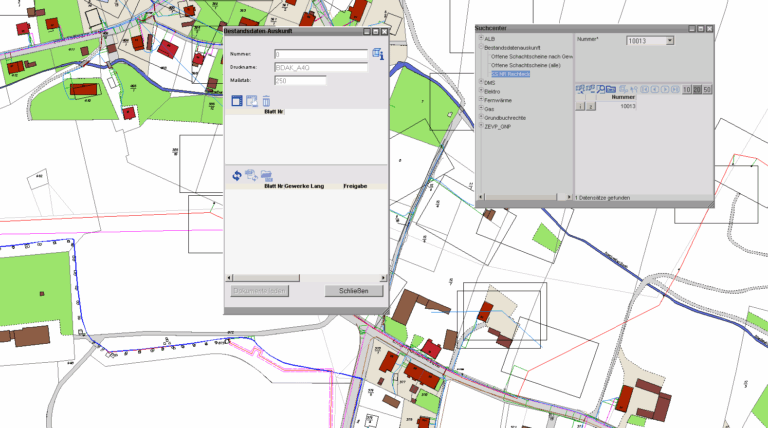Expand the Gas tree node
768x428 pixels.
tap(481, 108)
